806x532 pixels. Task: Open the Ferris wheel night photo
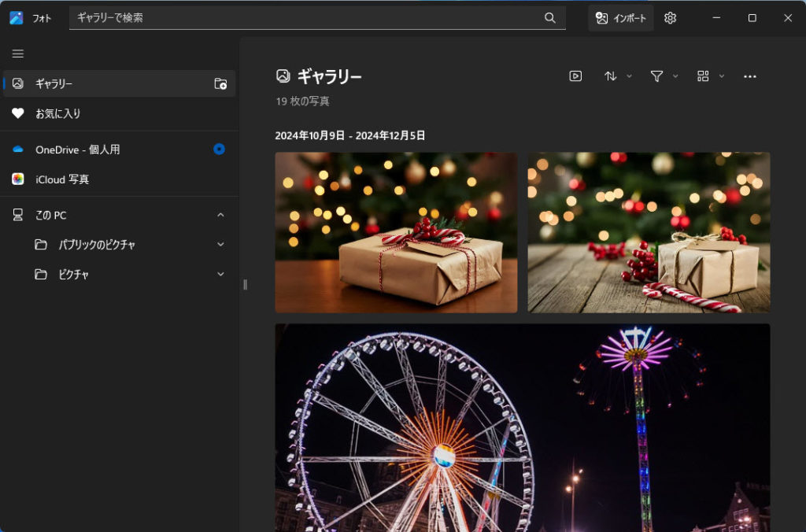pos(522,427)
